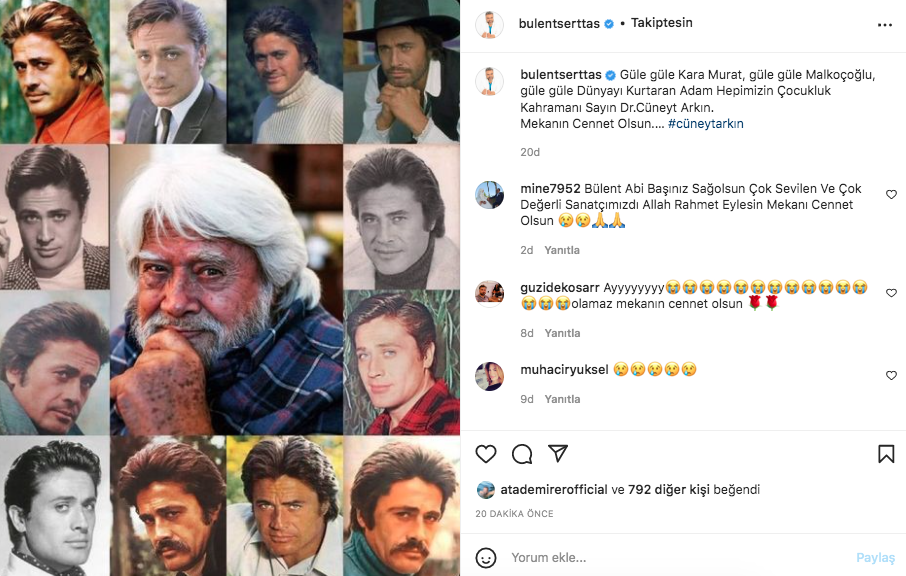Open the #cüneytarkın hashtag link

click(x=705, y=124)
